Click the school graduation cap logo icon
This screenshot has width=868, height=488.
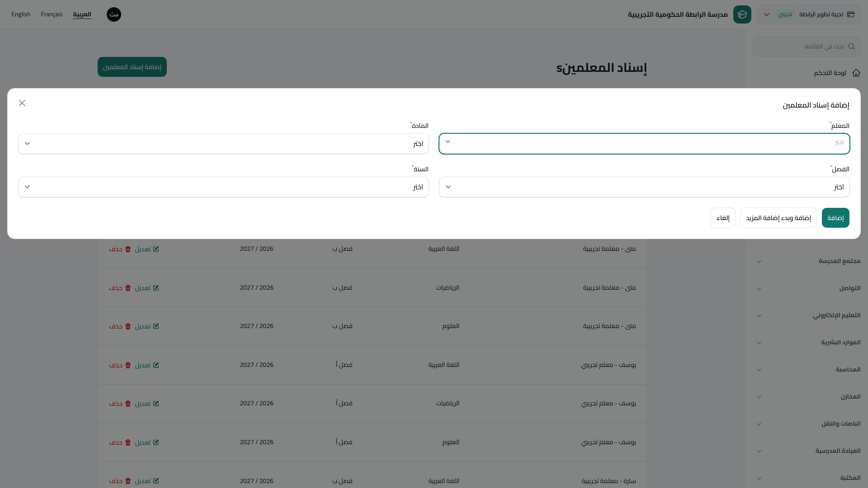point(742,14)
